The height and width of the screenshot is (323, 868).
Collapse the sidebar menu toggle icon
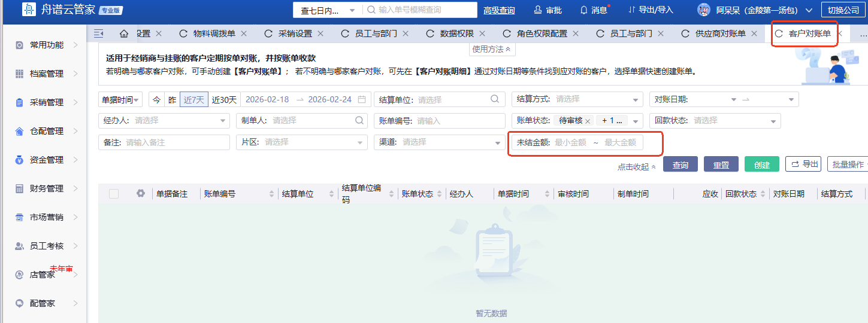99,33
